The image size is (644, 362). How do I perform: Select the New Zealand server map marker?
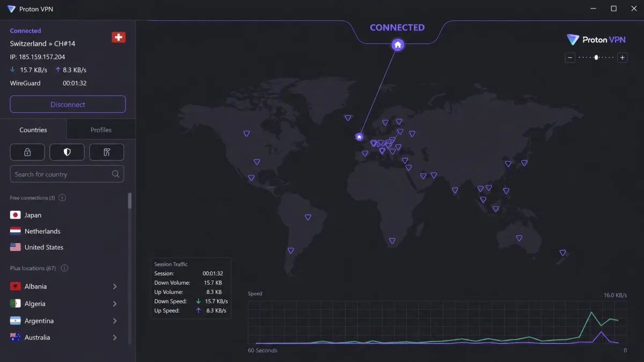tap(562, 253)
